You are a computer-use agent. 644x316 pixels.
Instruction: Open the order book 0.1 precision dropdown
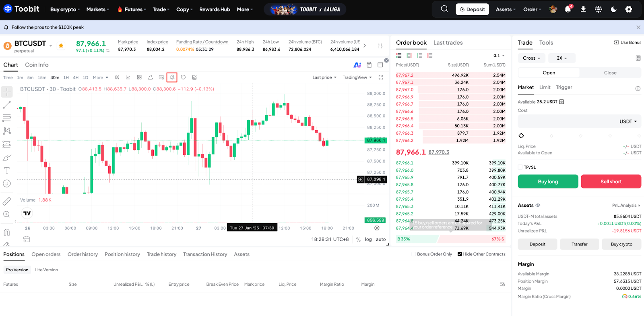(499, 56)
